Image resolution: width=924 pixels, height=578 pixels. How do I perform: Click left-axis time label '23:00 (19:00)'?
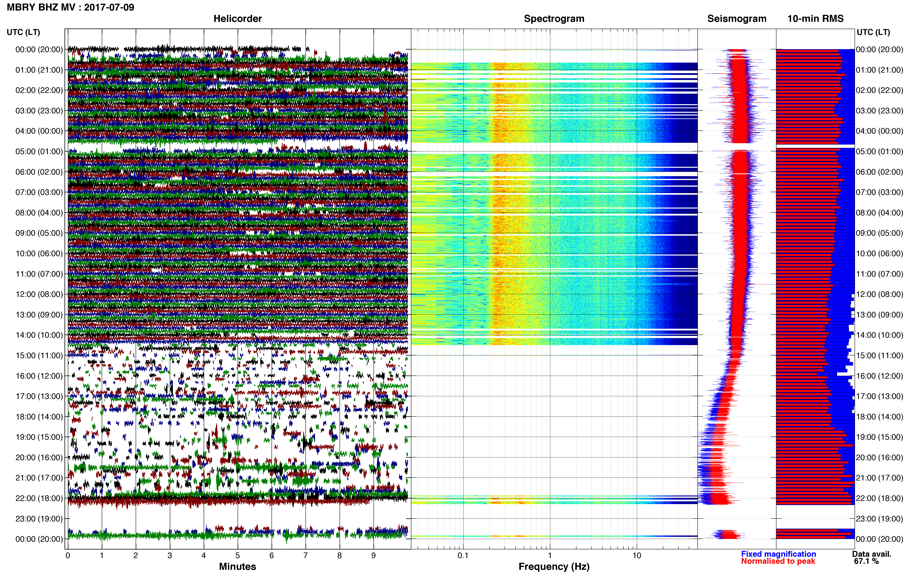(x=39, y=519)
